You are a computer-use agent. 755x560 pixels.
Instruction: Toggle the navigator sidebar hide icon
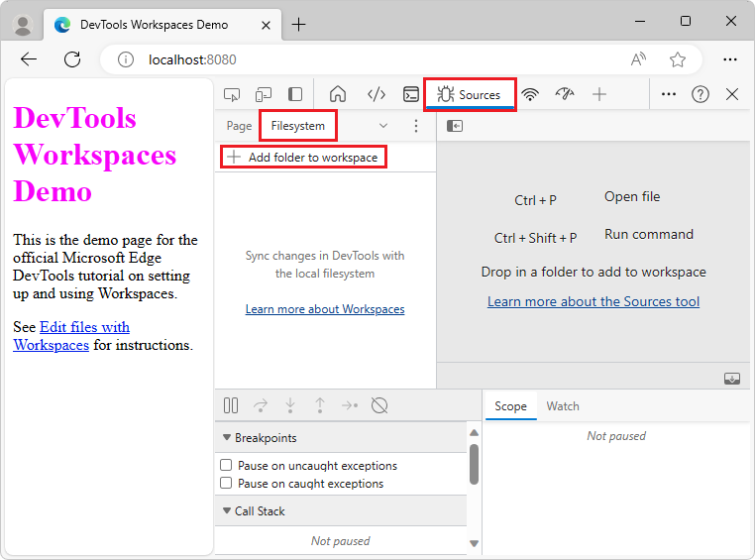tap(454, 126)
